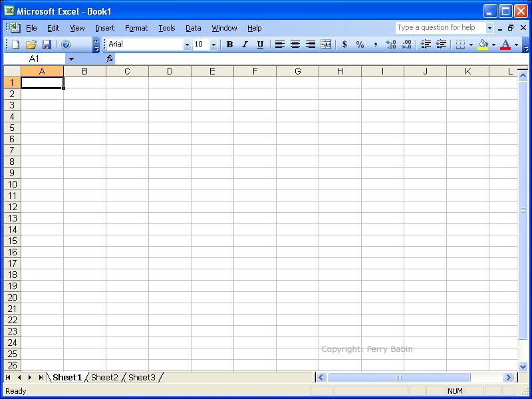532x399 pixels.
Task: Select row 20 header
Action: (12, 297)
